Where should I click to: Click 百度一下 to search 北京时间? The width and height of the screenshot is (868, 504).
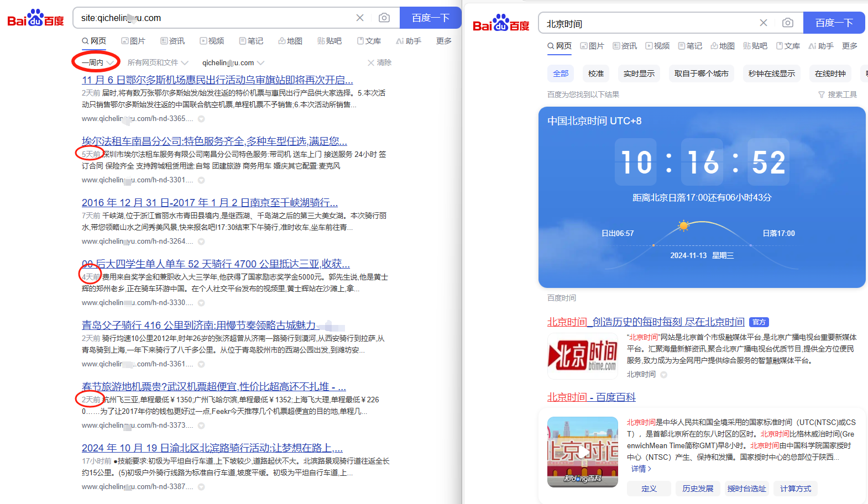(834, 23)
